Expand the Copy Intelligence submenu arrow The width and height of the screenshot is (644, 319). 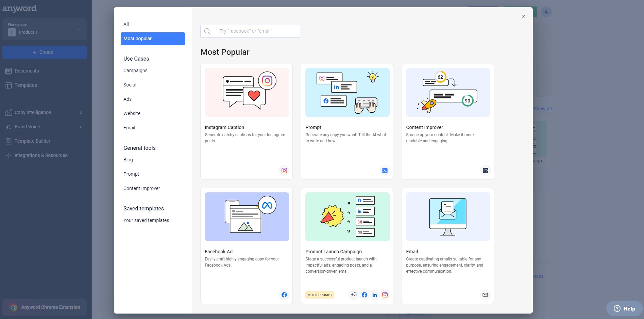coord(81,113)
